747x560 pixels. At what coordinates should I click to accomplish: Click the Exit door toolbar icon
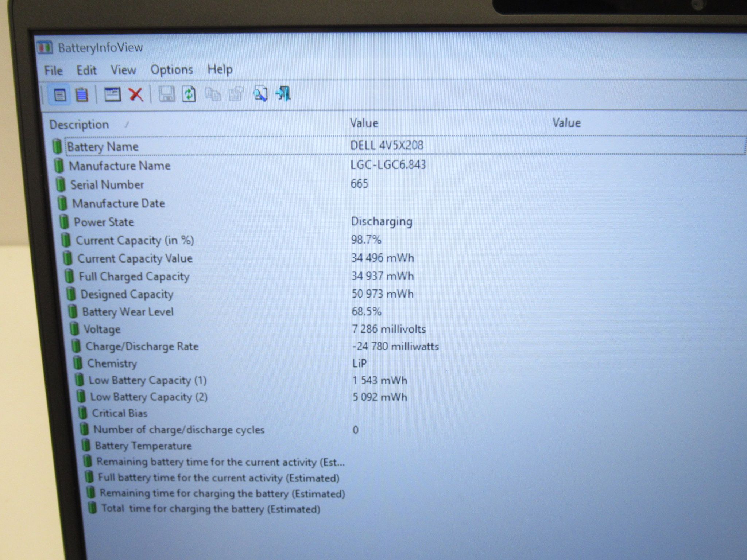(283, 93)
